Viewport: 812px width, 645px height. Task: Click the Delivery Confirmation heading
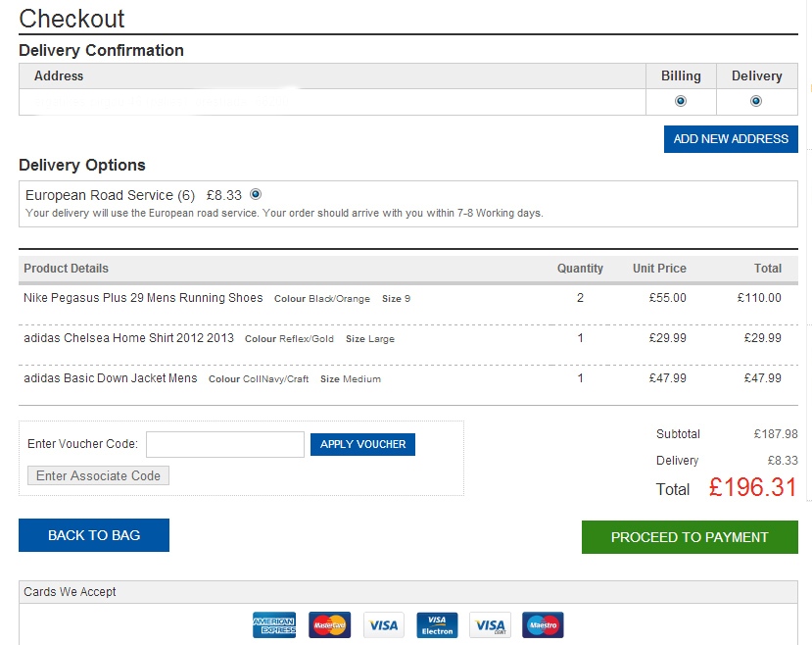tap(101, 50)
